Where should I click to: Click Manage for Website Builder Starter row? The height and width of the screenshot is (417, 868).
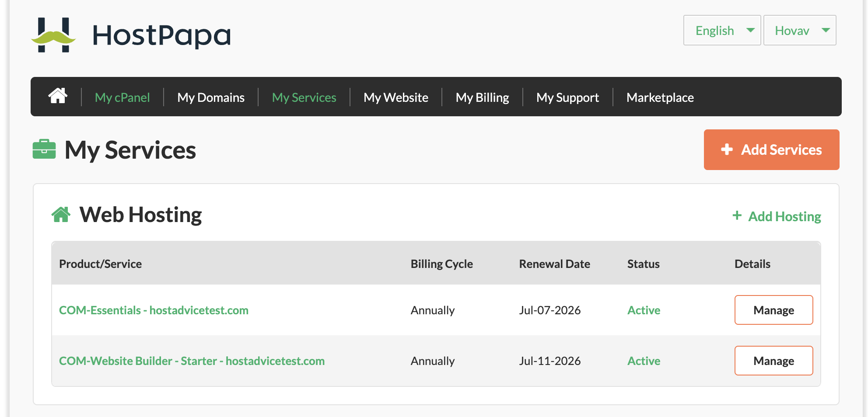[773, 361]
